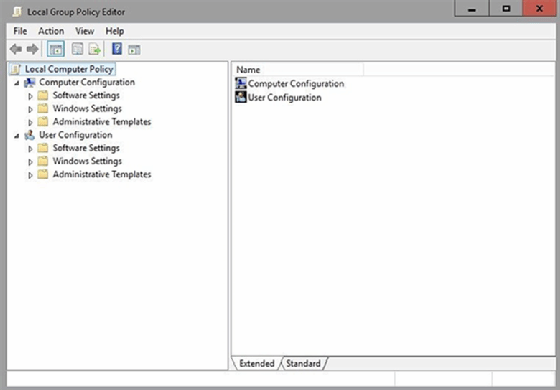560x390 pixels.
Task: Expand Windows Settings under Computer Configuration
Action: 30,109
